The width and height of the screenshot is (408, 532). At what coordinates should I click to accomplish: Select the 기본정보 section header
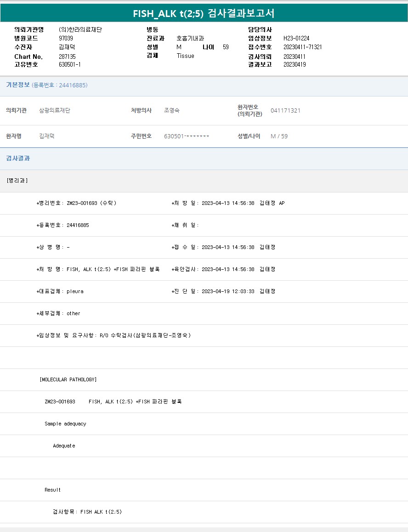point(18,85)
